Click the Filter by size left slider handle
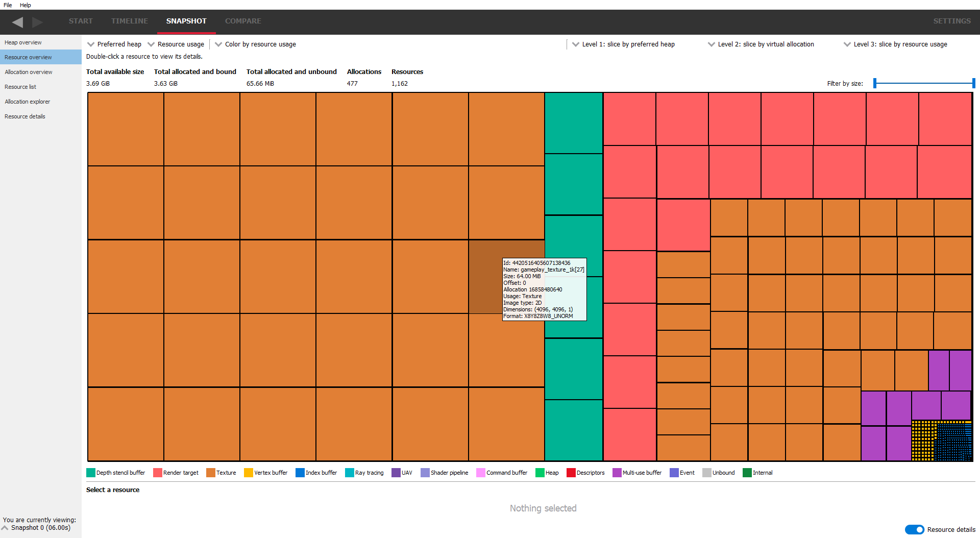The height and width of the screenshot is (538, 980). click(x=875, y=83)
